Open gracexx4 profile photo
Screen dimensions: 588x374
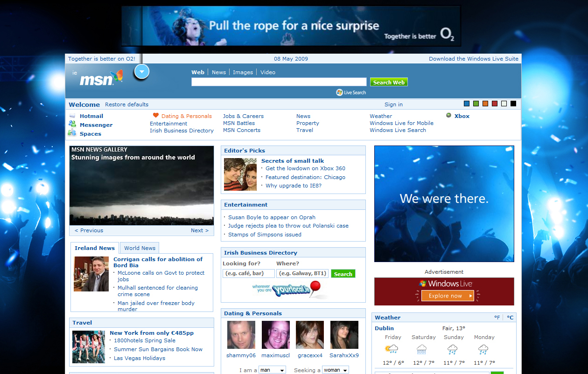pos(310,335)
